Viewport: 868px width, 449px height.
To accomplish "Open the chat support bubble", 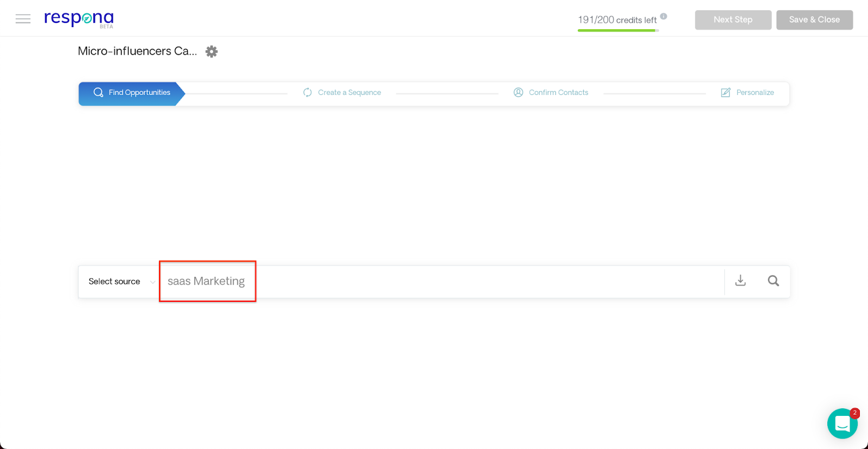I will click(x=843, y=423).
